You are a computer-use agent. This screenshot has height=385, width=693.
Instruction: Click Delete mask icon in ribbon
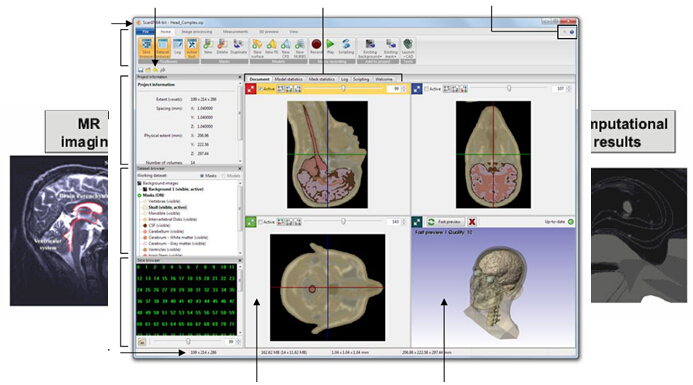click(x=222, y=46)
